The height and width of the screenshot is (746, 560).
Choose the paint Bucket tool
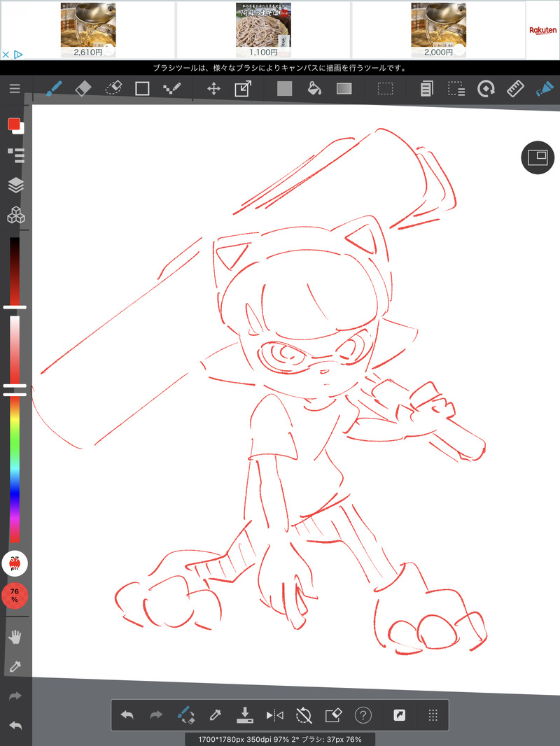click(x=314, y=88)
